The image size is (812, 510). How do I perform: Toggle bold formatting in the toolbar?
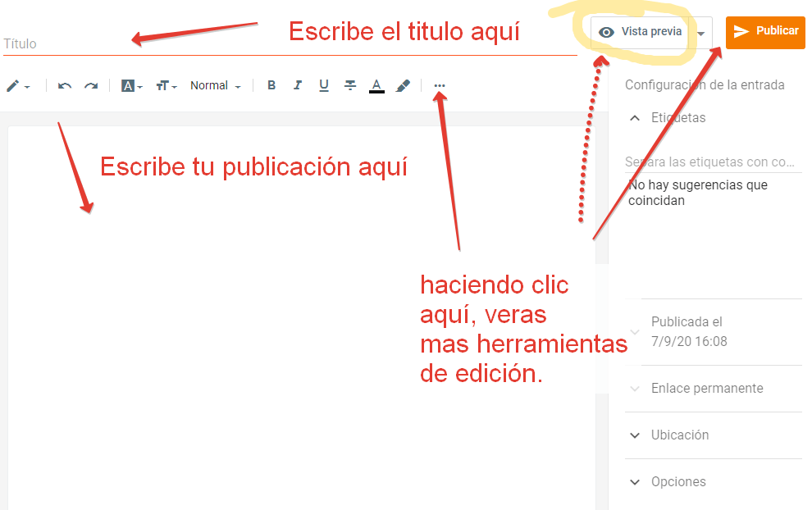click(271, 85)
